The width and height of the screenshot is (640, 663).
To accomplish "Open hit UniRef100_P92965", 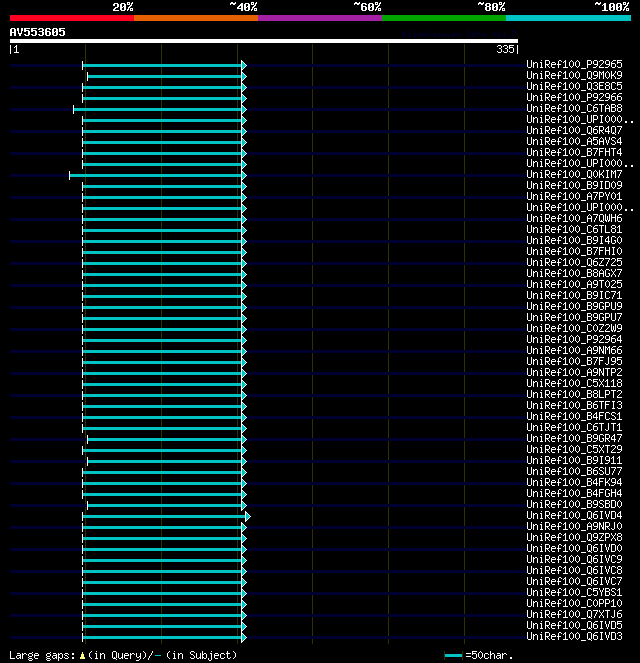I will click(574, 64).
